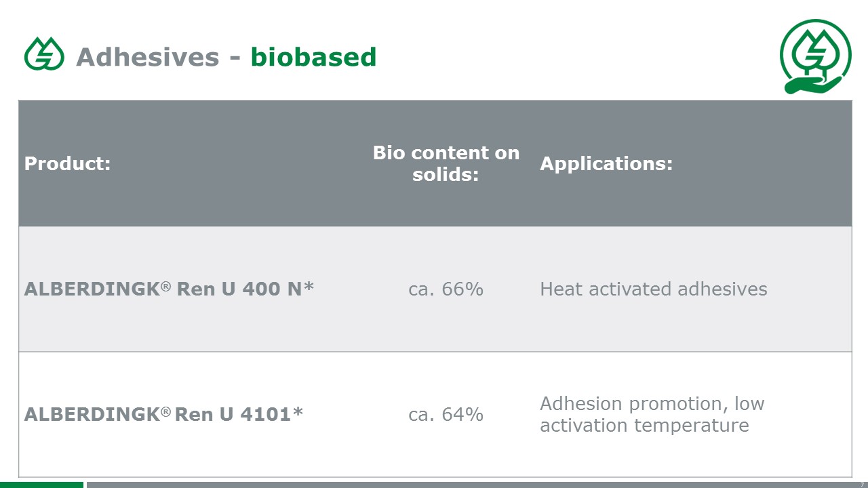Select the 'Applications:' column header
Screen dimensions: 868x488
[x=606, y=164]
